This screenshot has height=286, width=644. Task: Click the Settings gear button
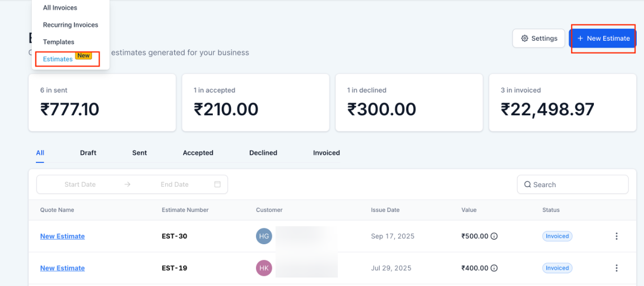(x=538, y=39)
